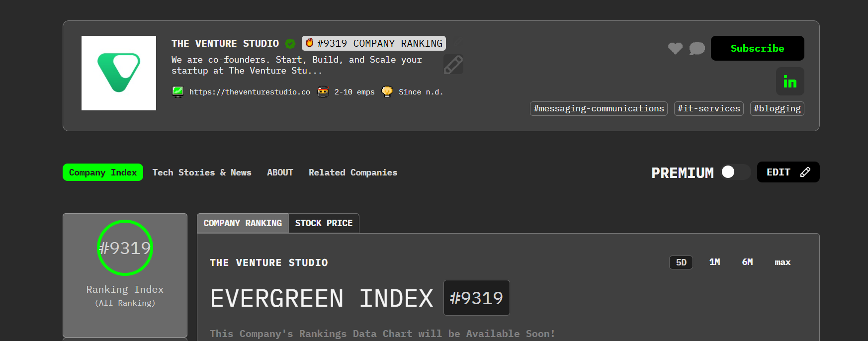Click the ninja employees icon
868x341 pixels.
pyautogui.click(x=323, y=91)
